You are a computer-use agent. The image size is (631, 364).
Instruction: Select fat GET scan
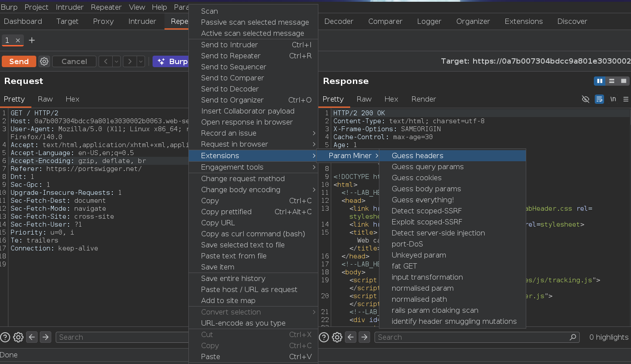[x=453, y=266]
